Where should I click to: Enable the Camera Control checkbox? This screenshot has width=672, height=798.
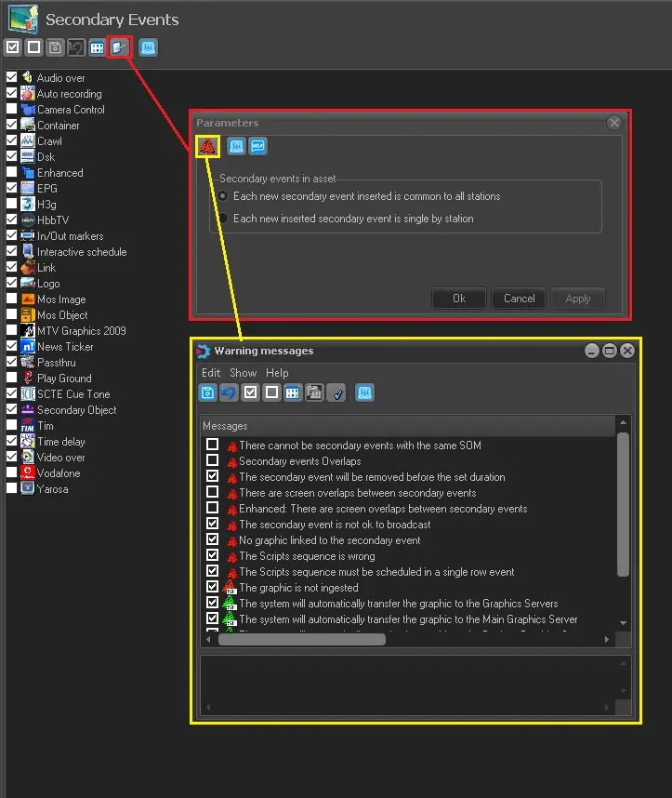[x=12, y=110]
